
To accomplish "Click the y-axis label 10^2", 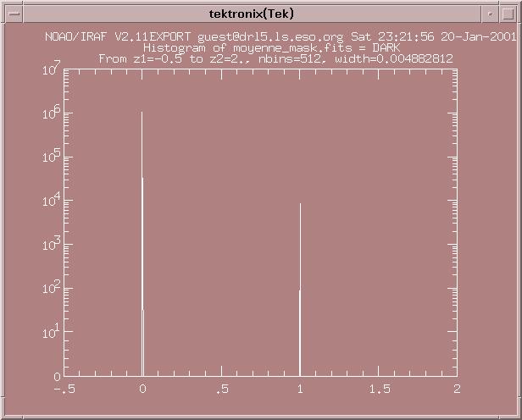I will (51, 287).
